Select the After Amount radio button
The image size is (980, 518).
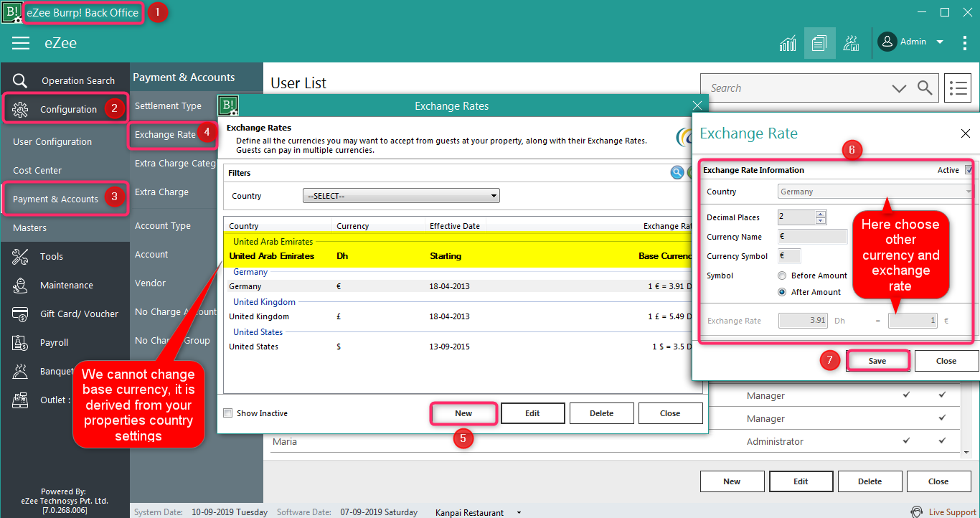[x=782, y=292]
